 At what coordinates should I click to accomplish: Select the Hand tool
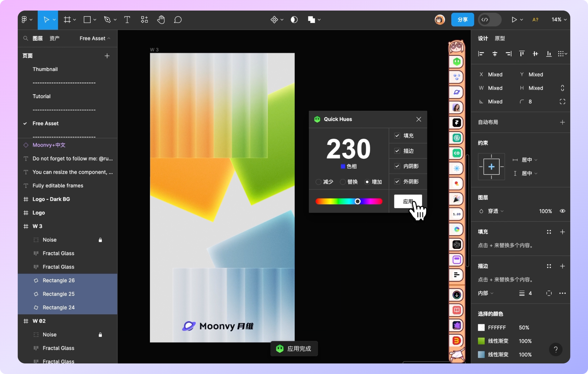pyautogui.click(x=161, y=20)
